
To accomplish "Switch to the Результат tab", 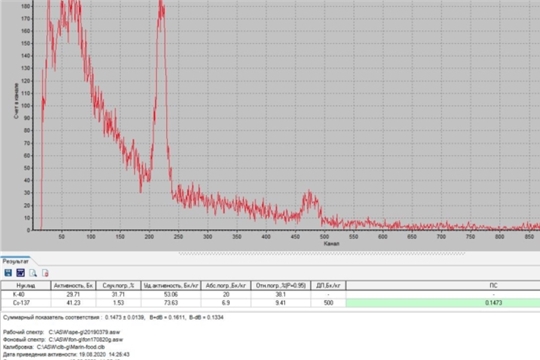I will 15,261.
